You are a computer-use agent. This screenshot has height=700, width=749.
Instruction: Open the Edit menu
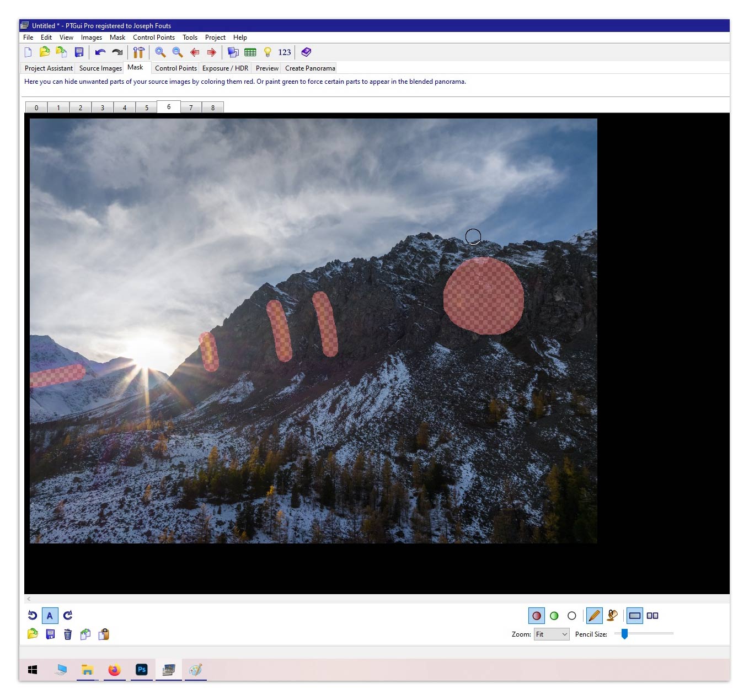click(46, 37)
